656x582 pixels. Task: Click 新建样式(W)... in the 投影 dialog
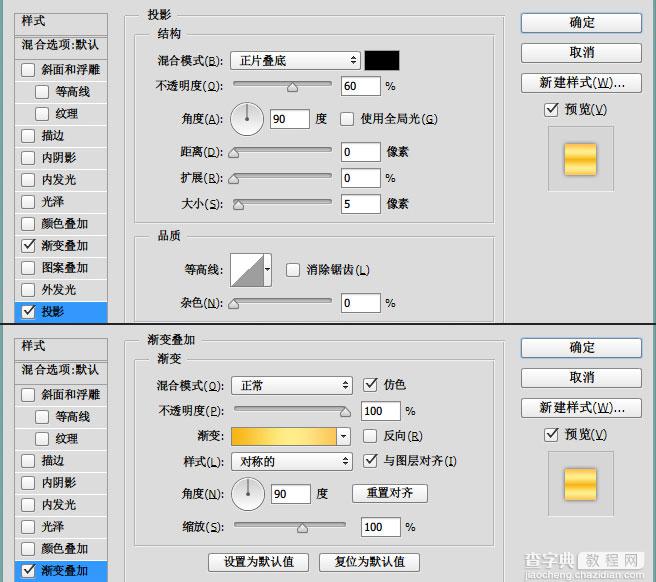click(581, 83)
